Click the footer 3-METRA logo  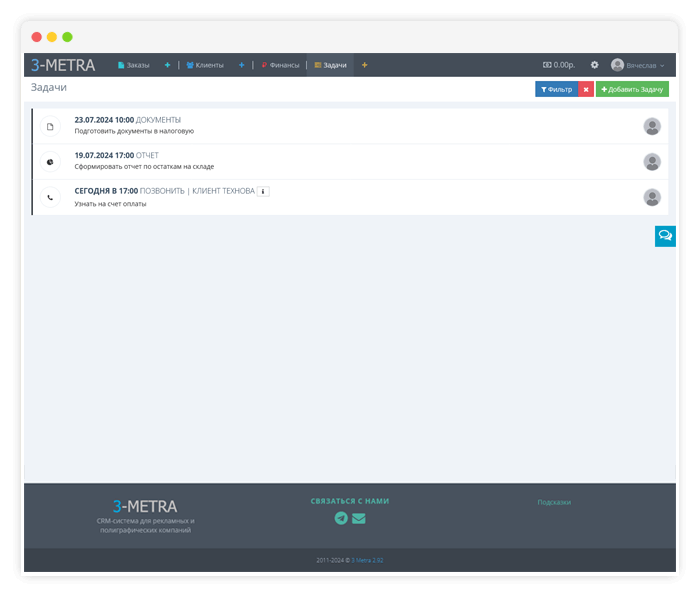click(x=145, y=507)
